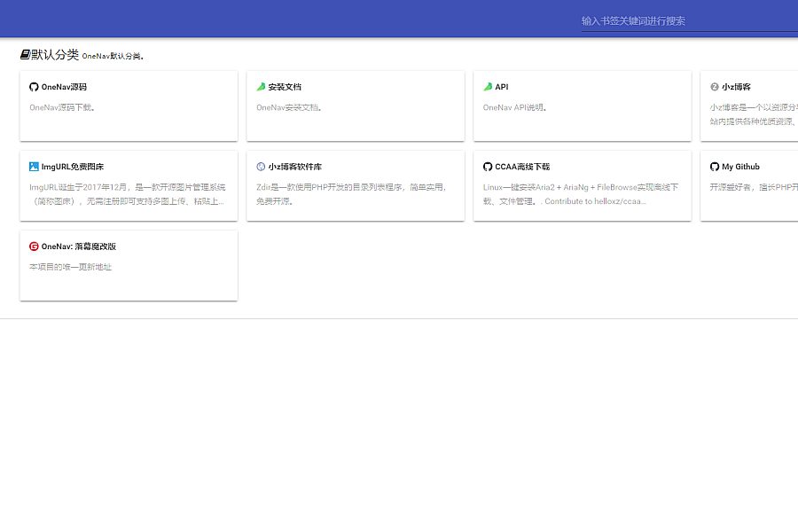This screenshot has width=798, height=532.
Task: Click the subtitle text OneNav默认分类。
Action: [113, 56]
